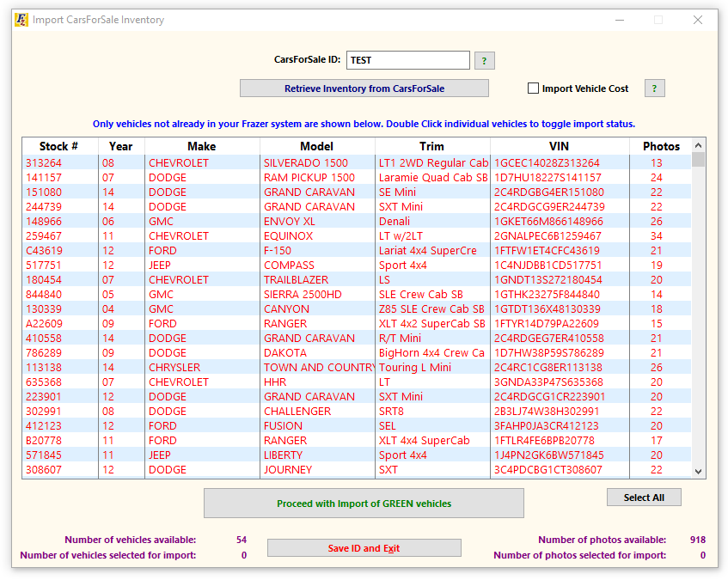Select the RAM PICKUP 1500 model cell
This screenshot has width=728, height=580.
point(309,178)
